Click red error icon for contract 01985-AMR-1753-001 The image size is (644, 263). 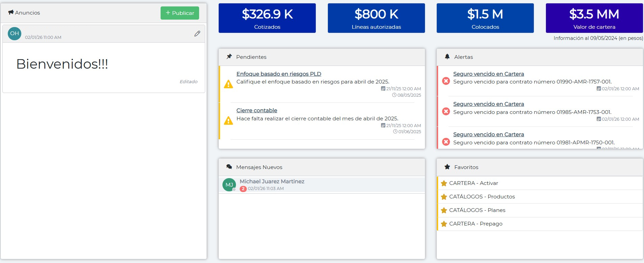pyautogui.click(x=446, y=112)
